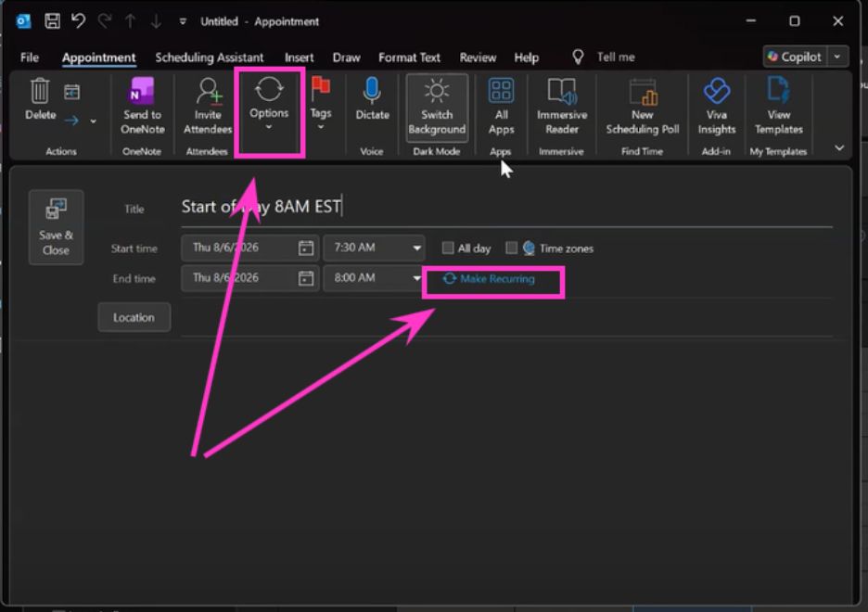Click the Redo arrow icon
The width and height of the screenshot is (868, 612).
tap(104, 21)
